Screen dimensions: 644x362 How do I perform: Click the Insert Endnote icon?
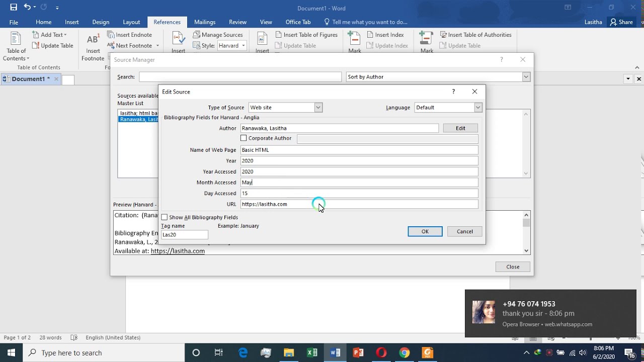tap(111, 35)
